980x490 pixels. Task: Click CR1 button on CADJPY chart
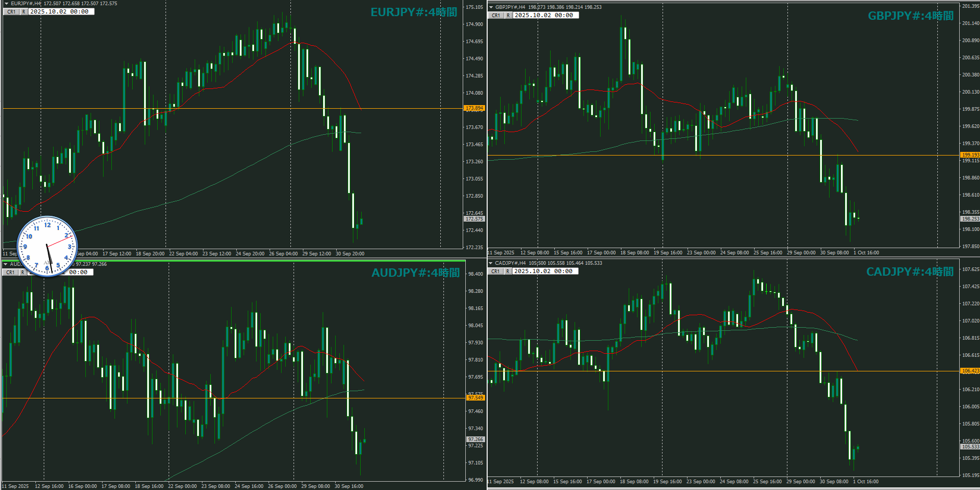pyautogui.click(x=495, y=271)
